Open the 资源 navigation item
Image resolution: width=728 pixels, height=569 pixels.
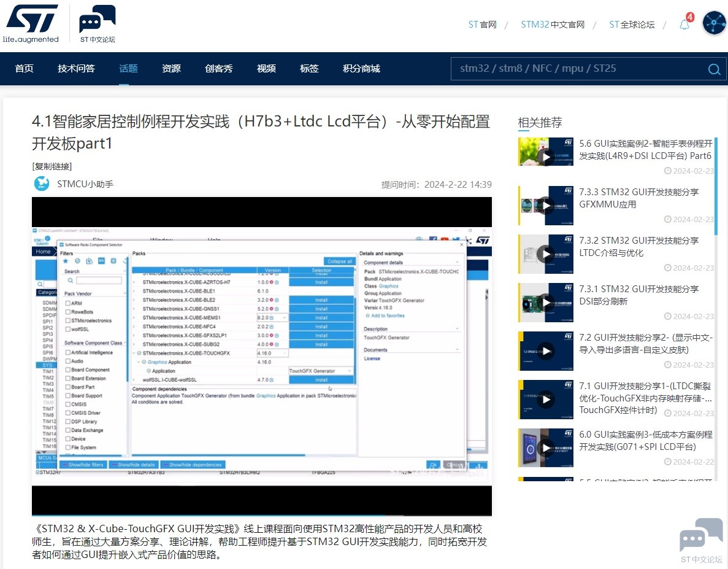[x=171, y=68]
